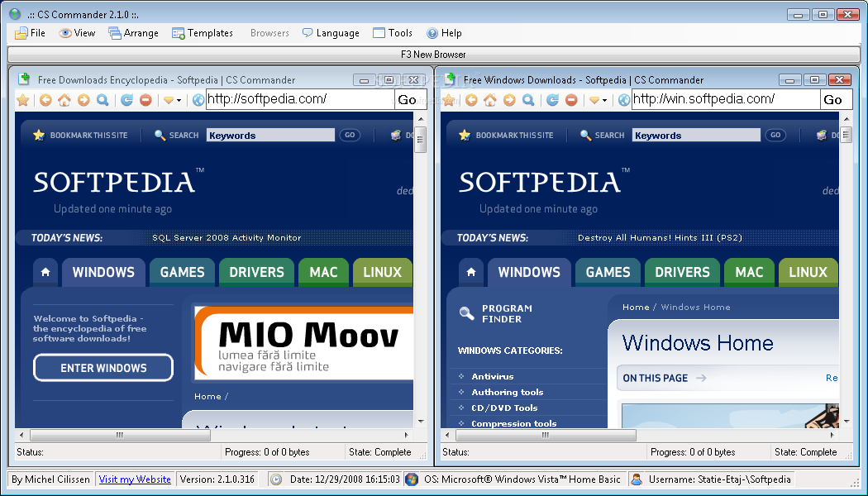Open the Arrange menu
This screenshot has height=496, width=868.
[133, 33]
